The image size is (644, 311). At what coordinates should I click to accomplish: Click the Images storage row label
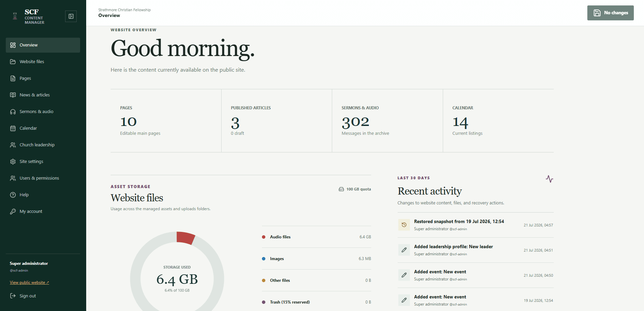[x=277, y=259]
